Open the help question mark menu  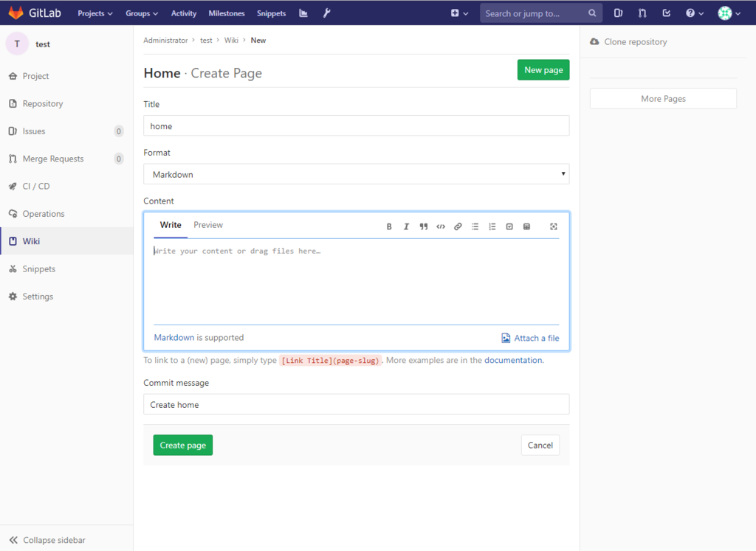point(694,13)
